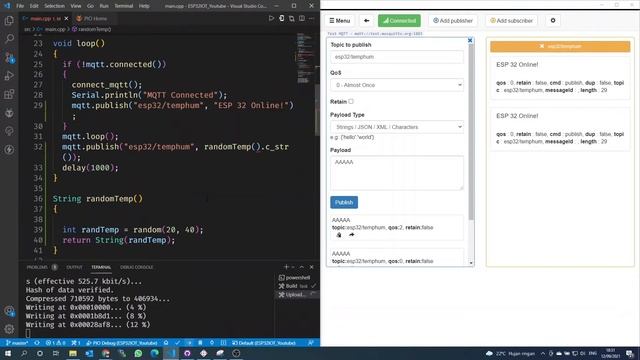Delete the first AAAAA published message with trash icon
This screenshot has width=640, height=360.
click(x=339, y=235)
